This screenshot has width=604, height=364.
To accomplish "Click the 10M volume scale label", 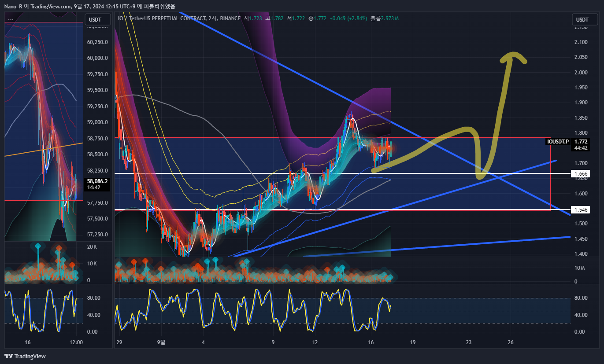I will click(579, 268).
